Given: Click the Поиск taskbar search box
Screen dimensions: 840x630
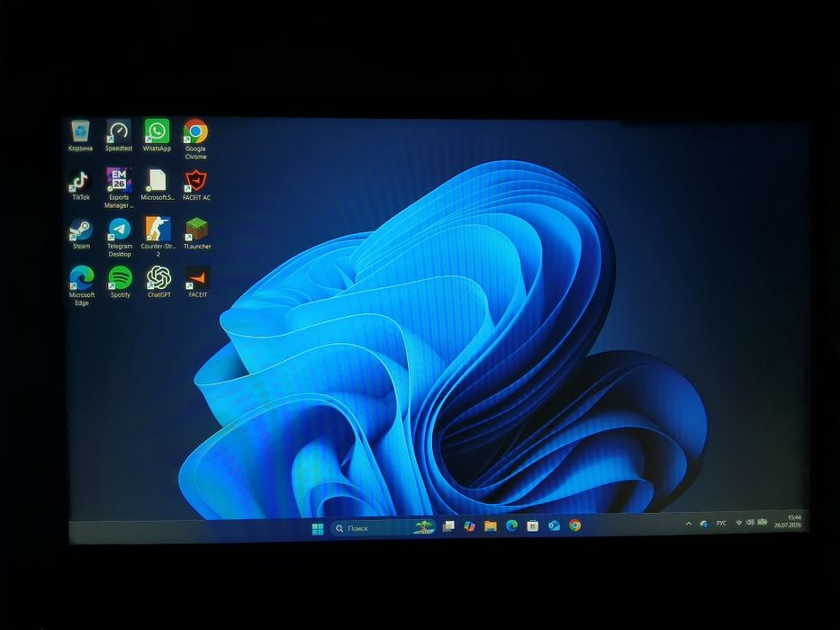Looking at the screenshot, I should point(384,528).
